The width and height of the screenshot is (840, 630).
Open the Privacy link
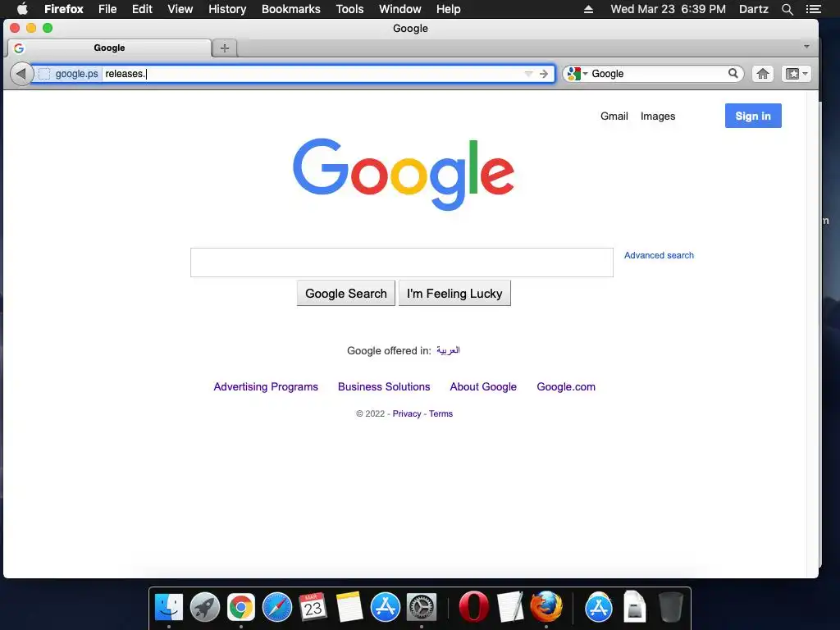coord(407,413)
